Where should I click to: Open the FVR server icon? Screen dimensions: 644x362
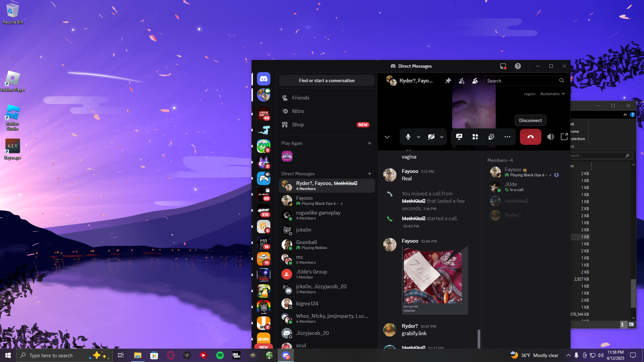264,146
